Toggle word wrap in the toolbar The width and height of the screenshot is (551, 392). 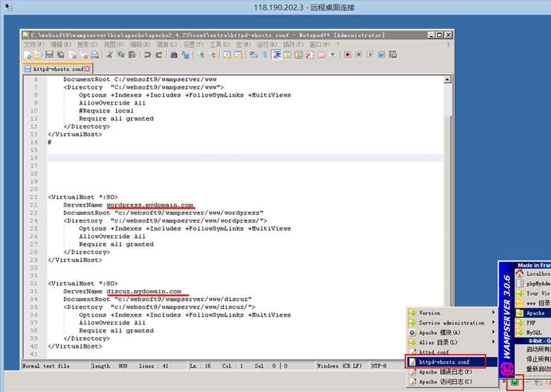click(253, 55)
